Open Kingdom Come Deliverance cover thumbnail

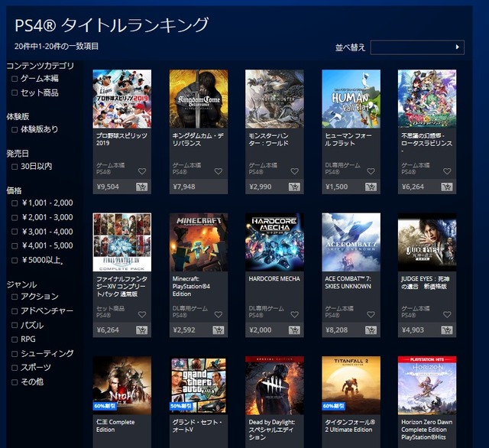(199, 99)
